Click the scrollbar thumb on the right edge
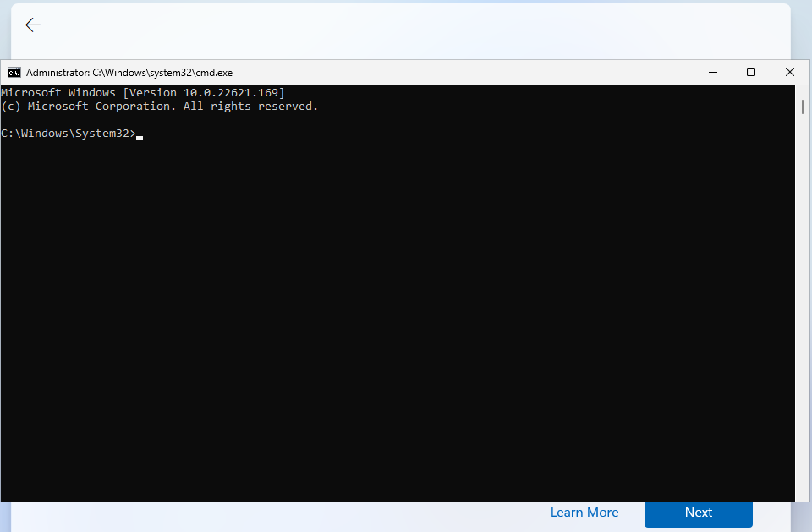The height and width of the screenshot is (532, 812). [x=800, y=107]
